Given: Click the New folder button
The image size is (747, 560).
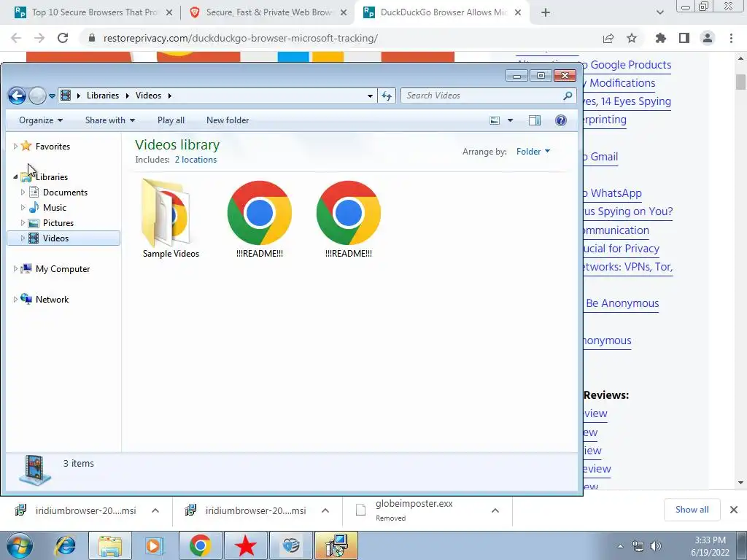Looking at the screenshot, I should click(x=228, y=120).
